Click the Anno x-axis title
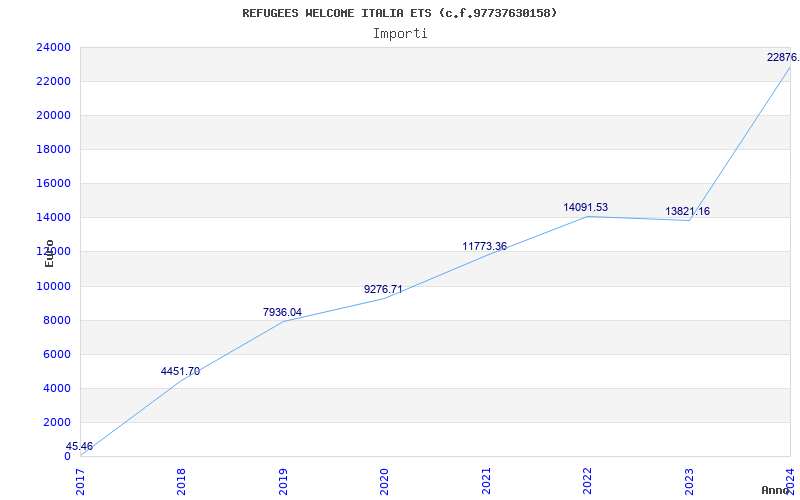 click(776, 490)
